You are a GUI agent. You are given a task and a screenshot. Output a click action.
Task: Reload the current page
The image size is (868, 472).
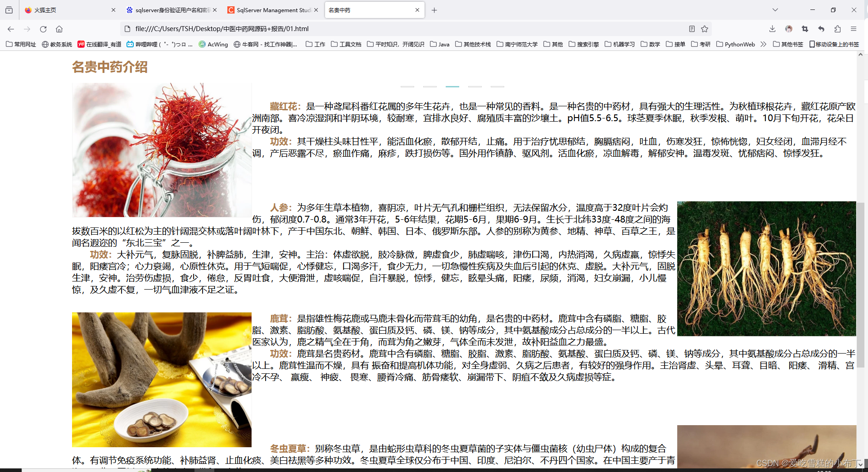(x=43, y=28)
